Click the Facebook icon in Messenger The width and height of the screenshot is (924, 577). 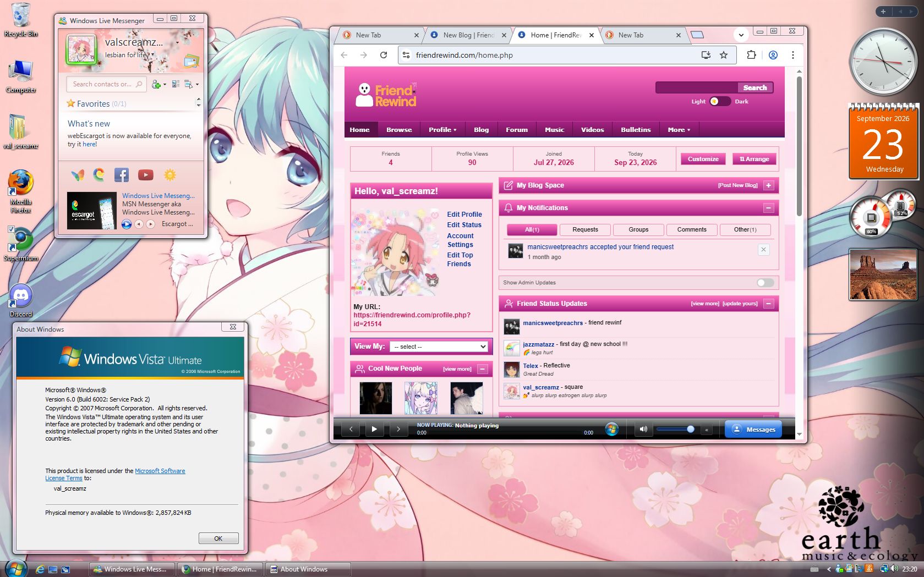[122, 175]
